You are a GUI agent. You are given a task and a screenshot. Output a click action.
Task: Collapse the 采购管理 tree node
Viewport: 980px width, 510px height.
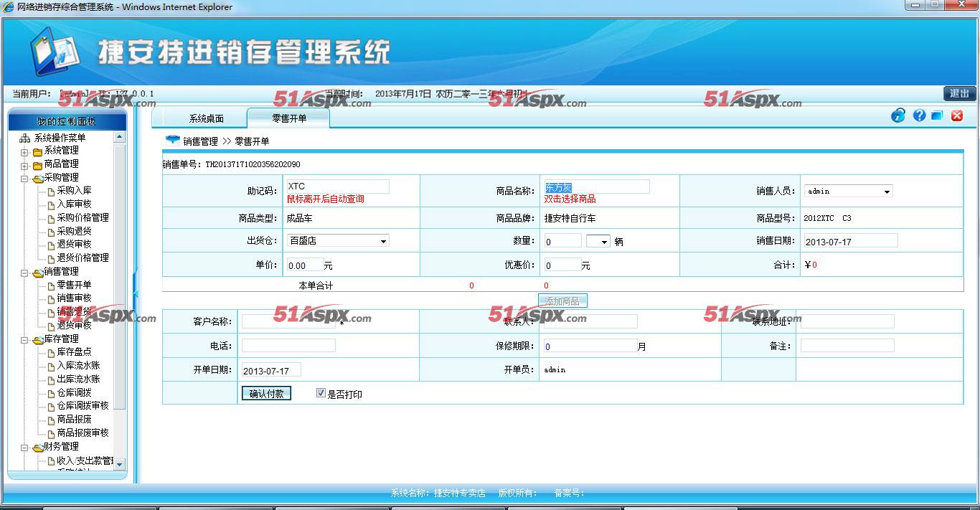click(x=24, y=179)
